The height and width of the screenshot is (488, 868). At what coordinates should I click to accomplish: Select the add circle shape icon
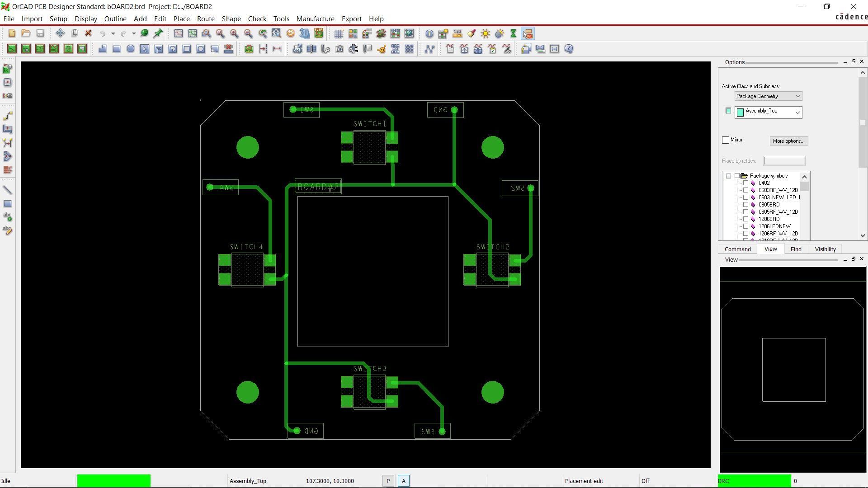point(131,49)
